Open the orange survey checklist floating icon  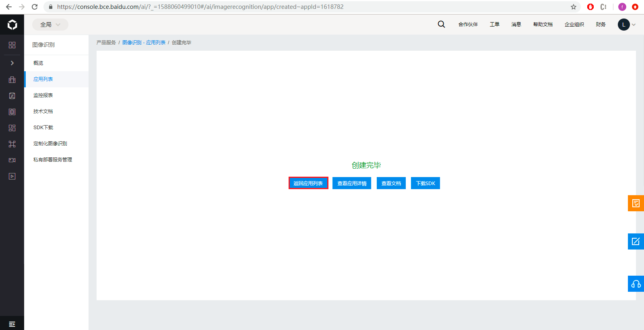[x=636, y=203]
